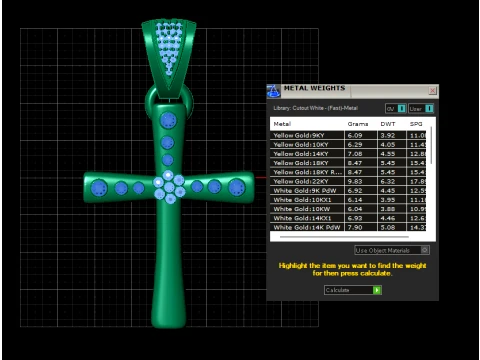The width and height of the screenshot is (480, 360).
Task: Click the metal list horizontal scrollbar
Action: pyautogui.click(x=344, y=237)
